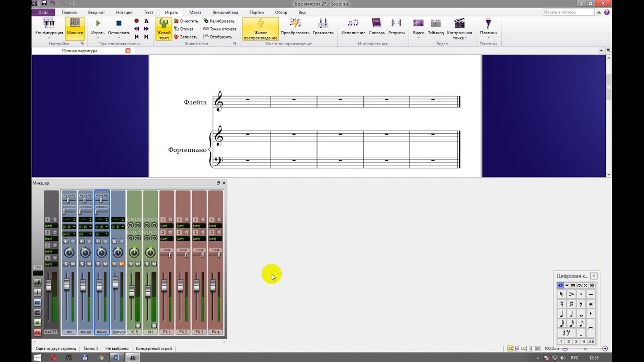Open the Контрольная точка dropdown
644x362 pixels.
(459, 29)
